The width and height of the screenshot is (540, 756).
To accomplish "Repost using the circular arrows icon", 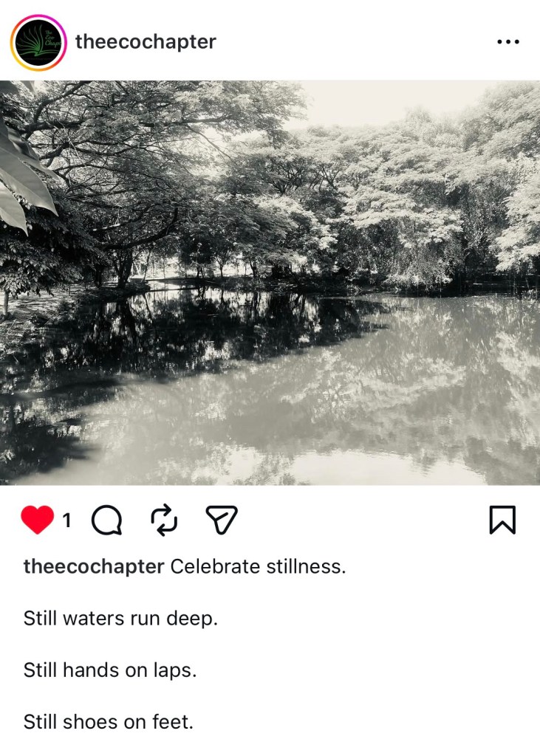I will click(164, 521).
